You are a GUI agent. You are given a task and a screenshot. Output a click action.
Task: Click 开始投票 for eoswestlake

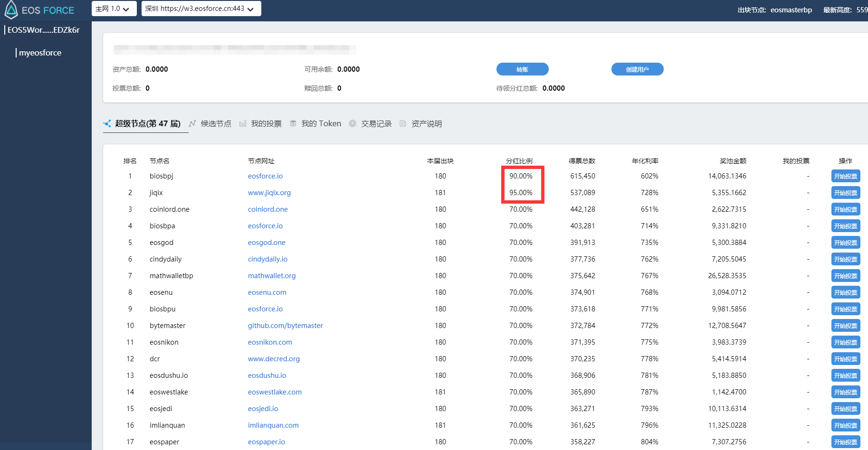tap(846, 392)
